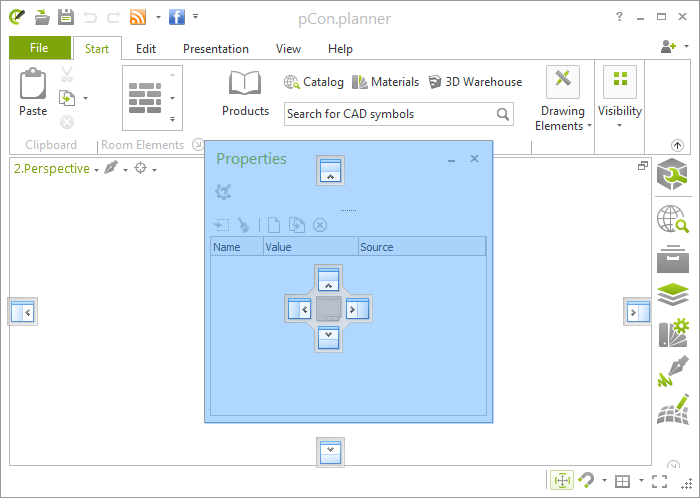This screenshot has height=498, width=700.
Task: Undo the last action
Action: [90, 17]
